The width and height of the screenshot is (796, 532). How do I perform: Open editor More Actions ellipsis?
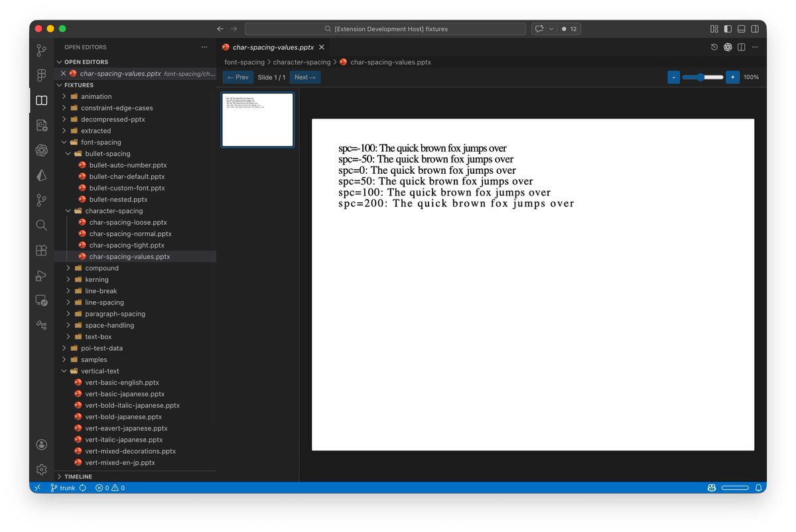[755, 47]
